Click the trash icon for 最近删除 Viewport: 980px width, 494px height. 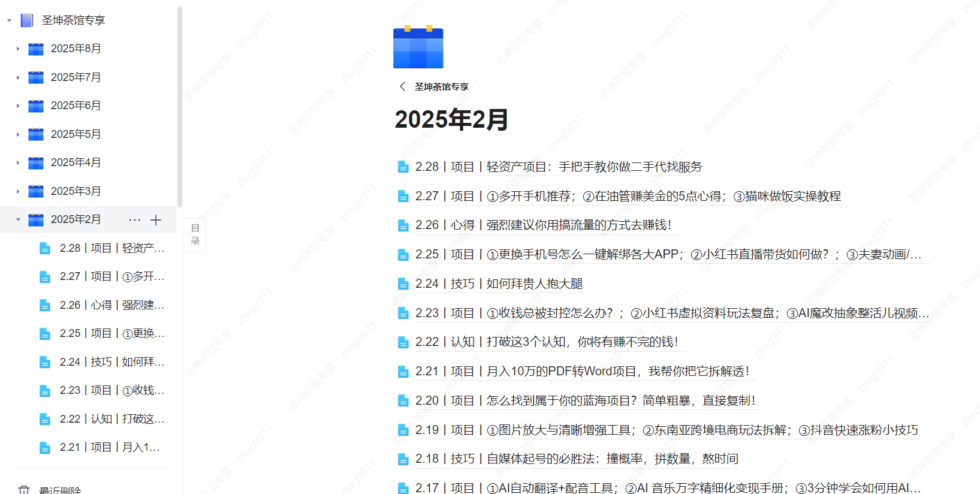[24, 490]
